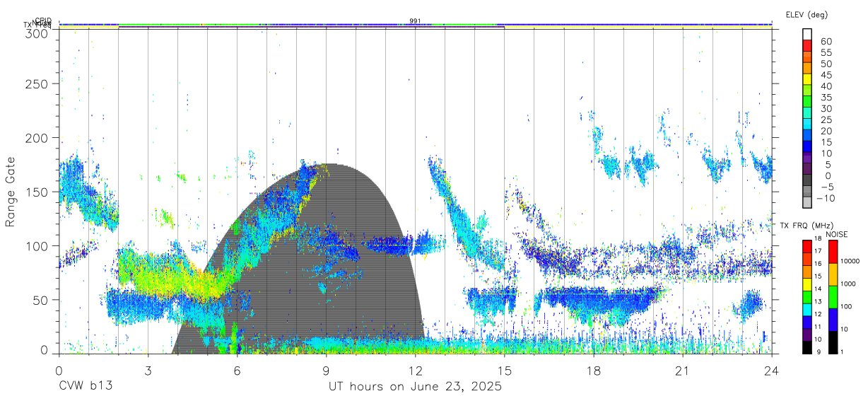The image size is (868, 401).
Task: Select the vertical 'Range Gate' axis title
Action: [x=11, y=192]
